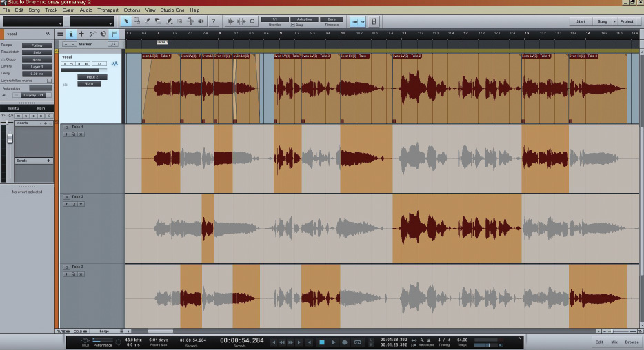Open the Audio menu
644x350 pixels.
pyautogui.click(x=85, y=10)
